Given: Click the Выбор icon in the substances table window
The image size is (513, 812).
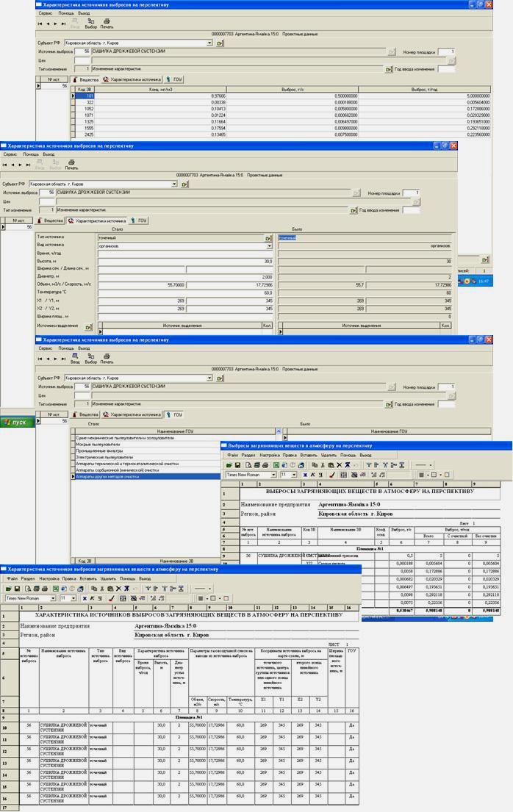Looking at the screenshot, I should [90, 24].
